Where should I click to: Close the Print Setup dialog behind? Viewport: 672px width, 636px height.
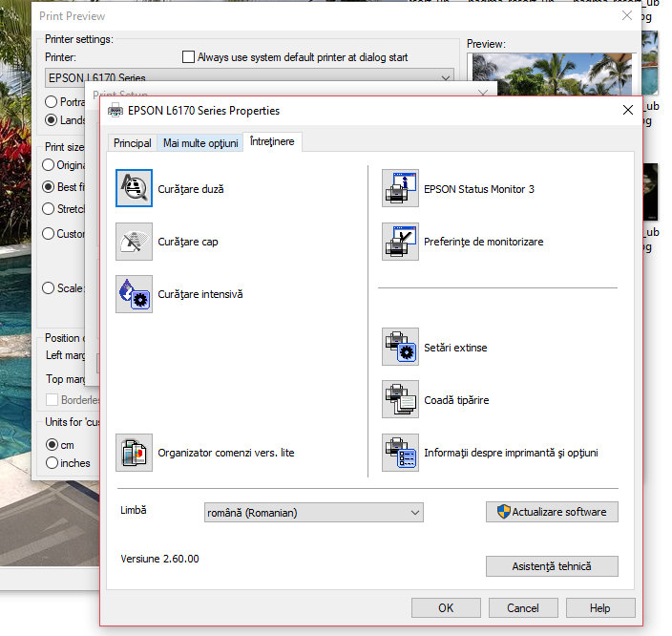click(483, 93)
